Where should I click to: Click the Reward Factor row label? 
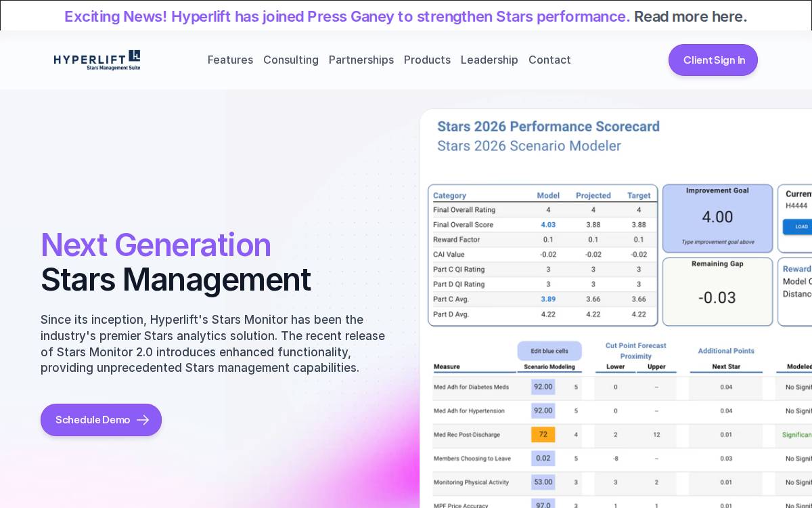(457, 240)
